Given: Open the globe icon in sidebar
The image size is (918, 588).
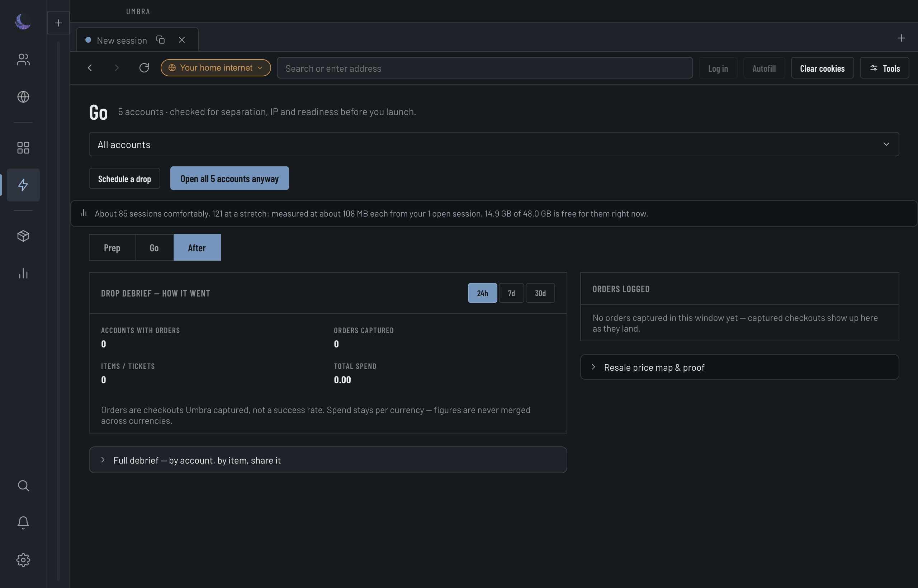Looking at the screenshot, I should pos(23,96).
